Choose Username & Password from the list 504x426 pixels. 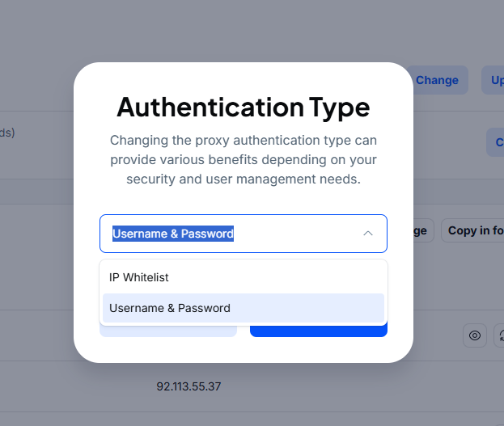click(170, 308)
